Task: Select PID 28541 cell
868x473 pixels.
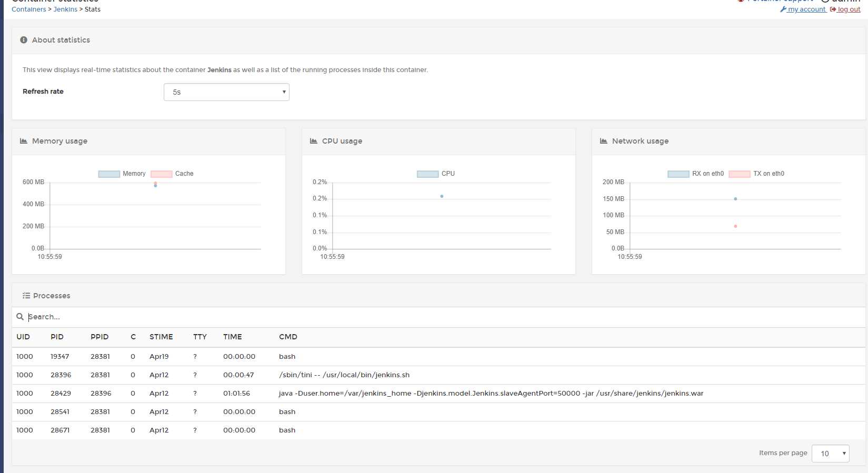Action: click(x=60, y=412)
